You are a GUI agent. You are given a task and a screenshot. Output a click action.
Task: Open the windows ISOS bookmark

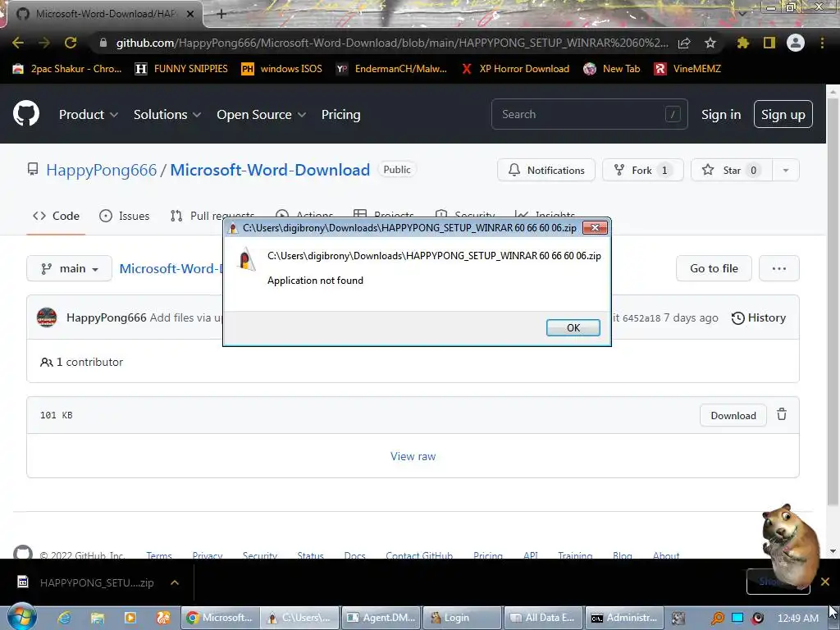click(x=281, y=69)
